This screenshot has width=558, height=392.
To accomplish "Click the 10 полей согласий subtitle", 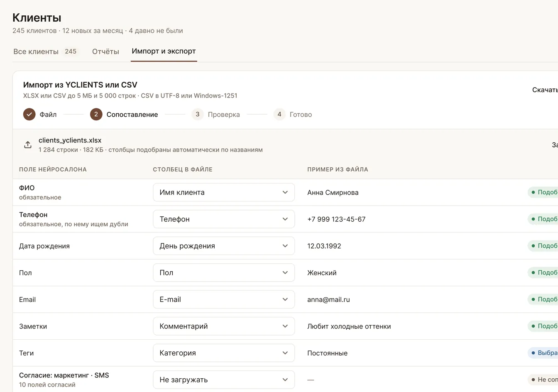I will point(47,385).
